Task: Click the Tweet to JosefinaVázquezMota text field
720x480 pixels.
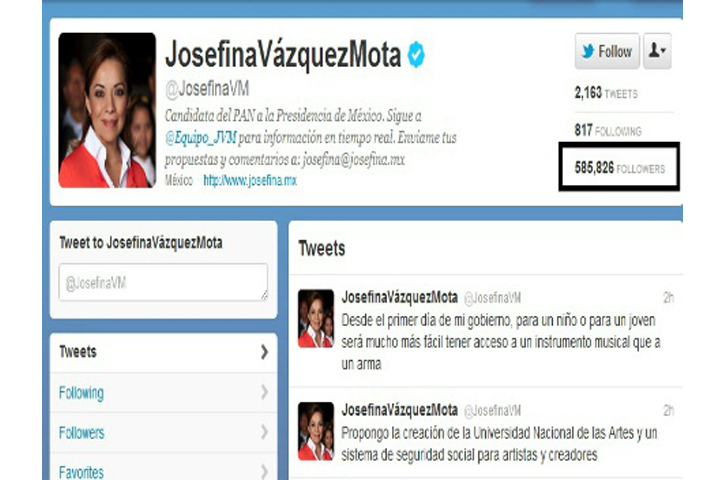Action: (163, 282)
